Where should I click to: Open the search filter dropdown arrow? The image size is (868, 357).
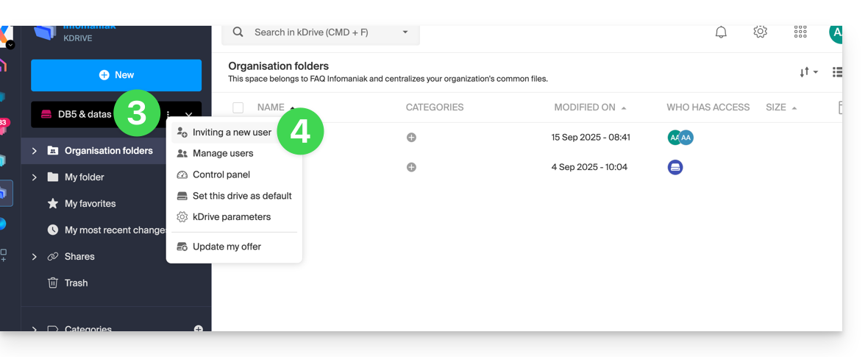coord(405,32)
